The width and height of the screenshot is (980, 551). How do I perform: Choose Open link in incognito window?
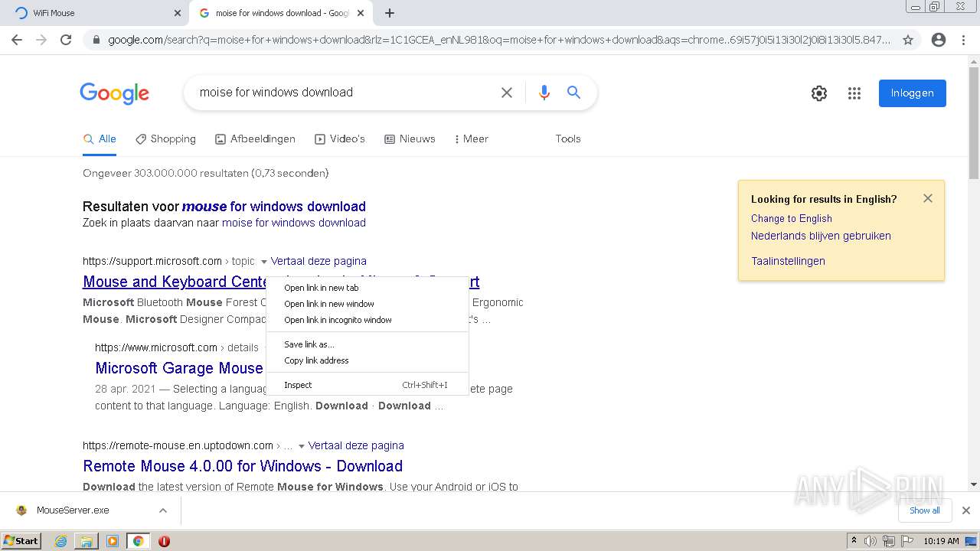click(x=367, y=320)
